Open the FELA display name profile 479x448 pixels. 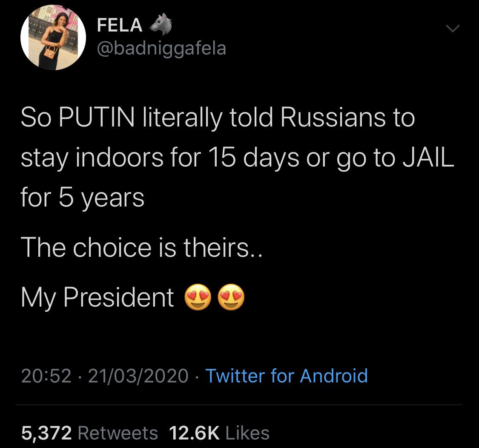click(120, 26)
